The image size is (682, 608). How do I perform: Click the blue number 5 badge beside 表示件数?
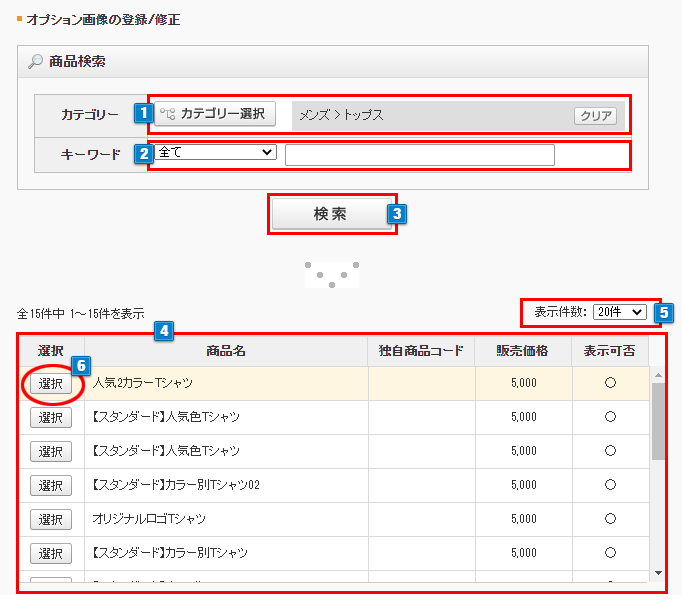tap(663, 312)
